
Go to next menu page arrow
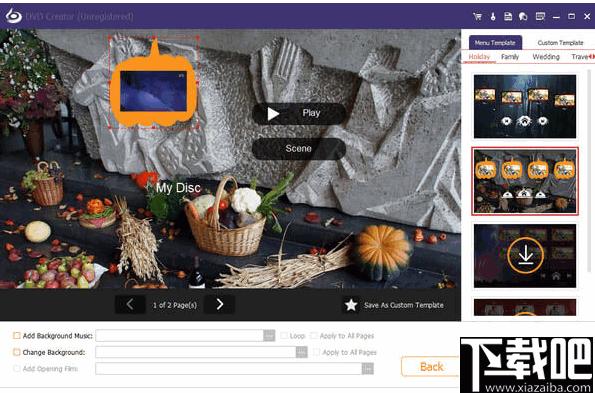[x=220, y=304]
